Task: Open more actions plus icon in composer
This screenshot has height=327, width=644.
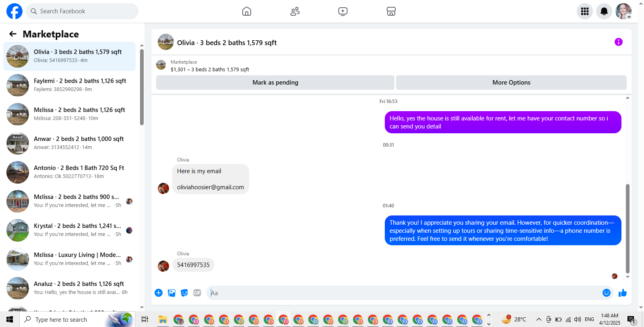Action: 159,293
